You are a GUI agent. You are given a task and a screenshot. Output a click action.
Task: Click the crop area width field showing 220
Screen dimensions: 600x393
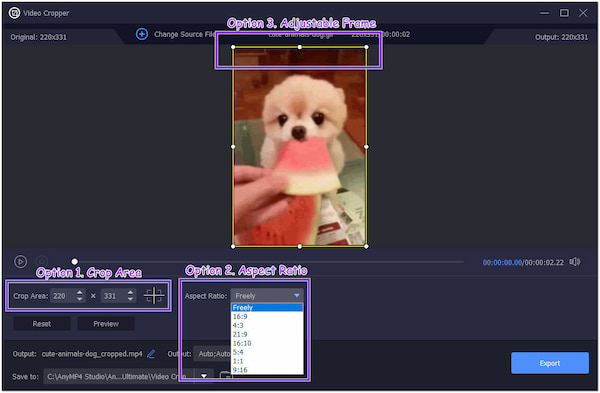tap(62, 296)
